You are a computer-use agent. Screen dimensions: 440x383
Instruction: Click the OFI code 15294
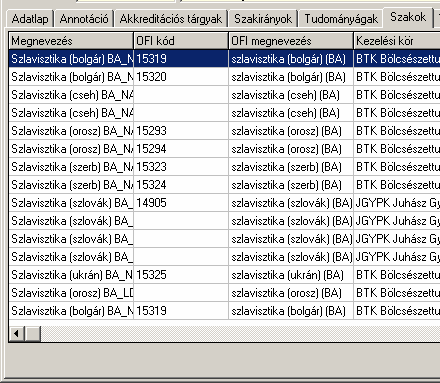(x=181, y=149)
